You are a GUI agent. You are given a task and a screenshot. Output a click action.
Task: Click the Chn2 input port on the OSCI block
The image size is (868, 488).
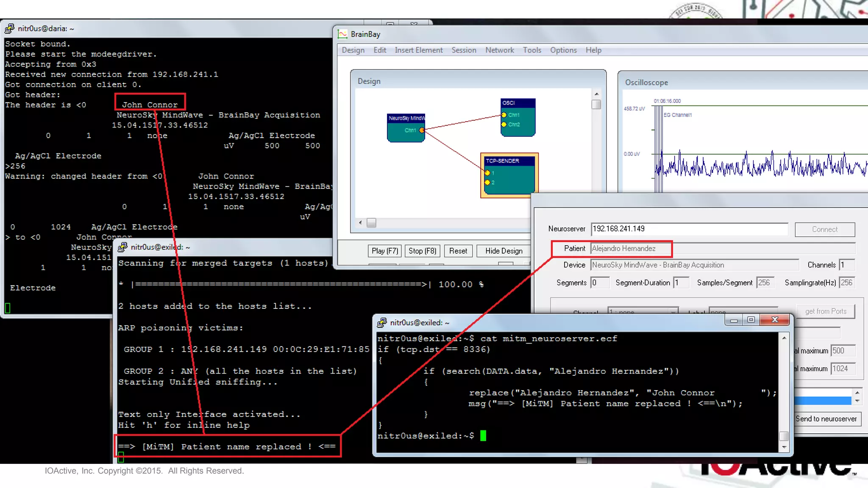click(x=504, y=125)
